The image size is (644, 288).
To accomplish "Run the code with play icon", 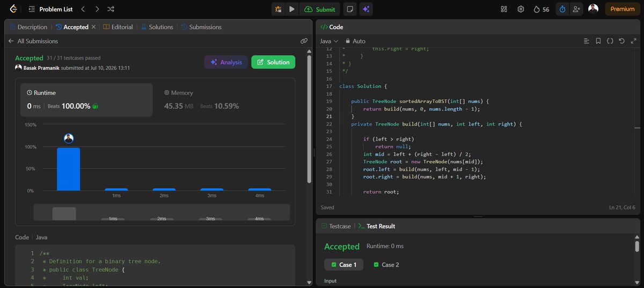I will 292,9.
